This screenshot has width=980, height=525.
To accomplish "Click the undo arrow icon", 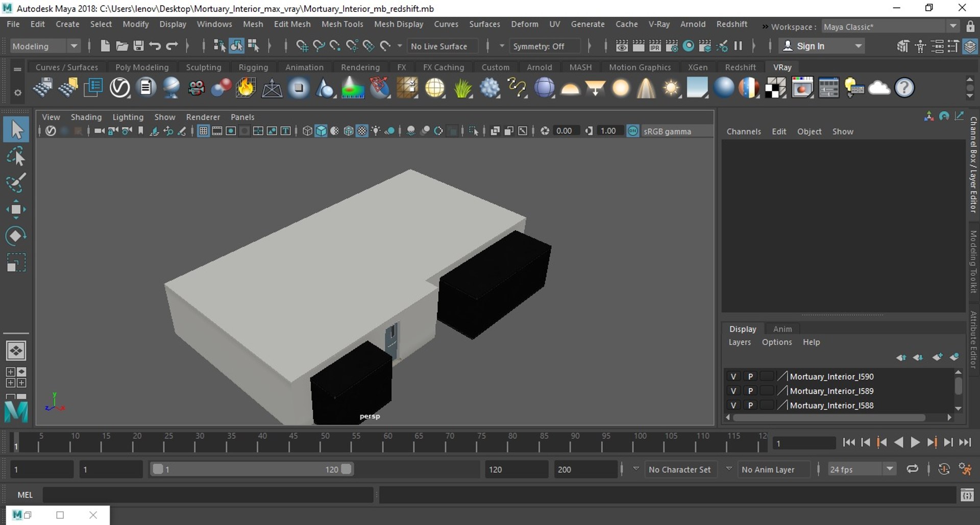I will tap(155, 46).
